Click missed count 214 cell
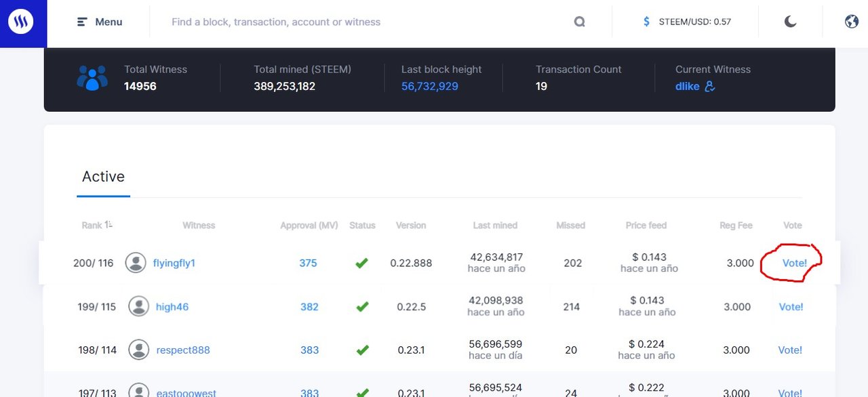The image size is (868, 397). tap(572, 307)
